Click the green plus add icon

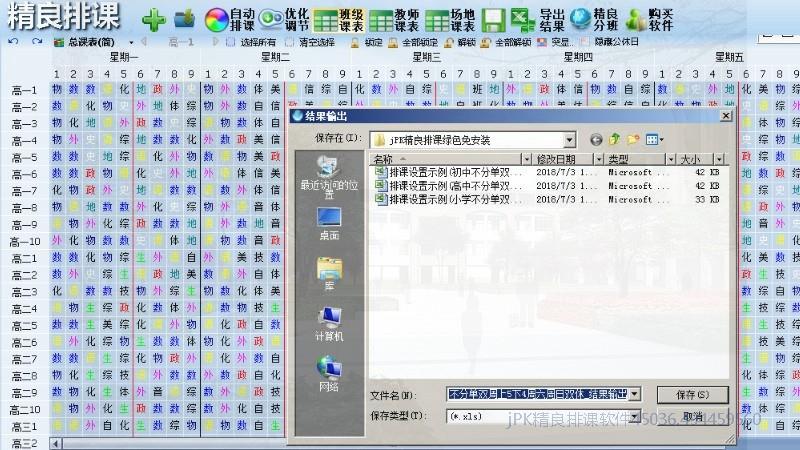154,20
